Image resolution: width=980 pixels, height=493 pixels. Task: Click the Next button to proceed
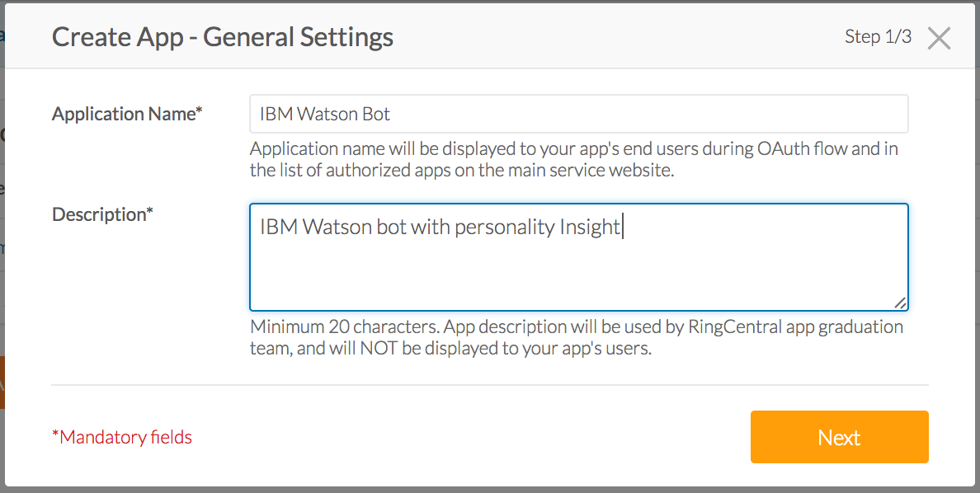pyautogui.click(x=839, y=437)
